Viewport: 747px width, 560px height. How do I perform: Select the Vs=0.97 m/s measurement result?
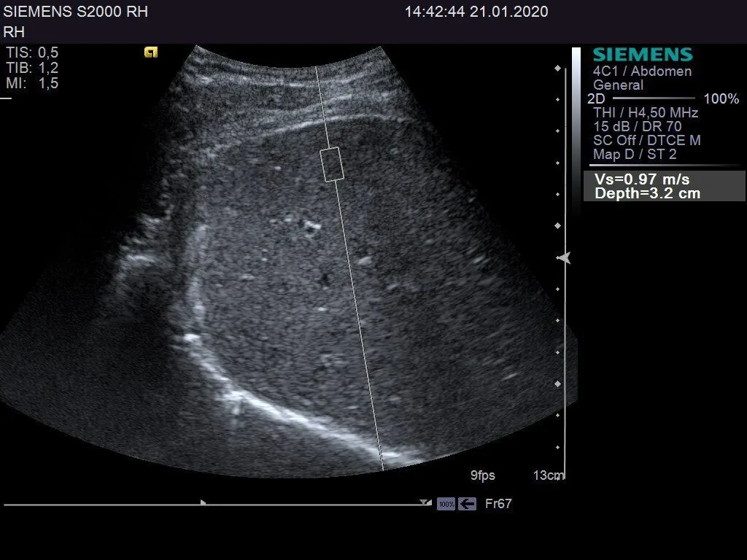coord(642,179)
